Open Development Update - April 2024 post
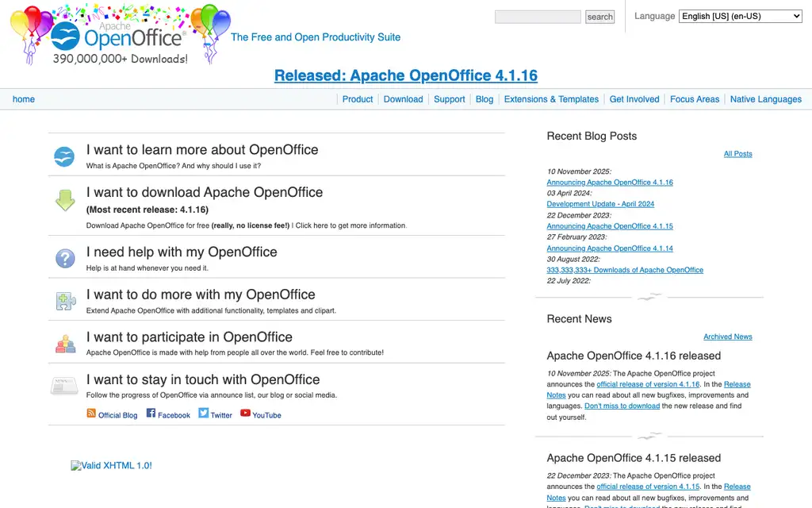 point(600,204)
